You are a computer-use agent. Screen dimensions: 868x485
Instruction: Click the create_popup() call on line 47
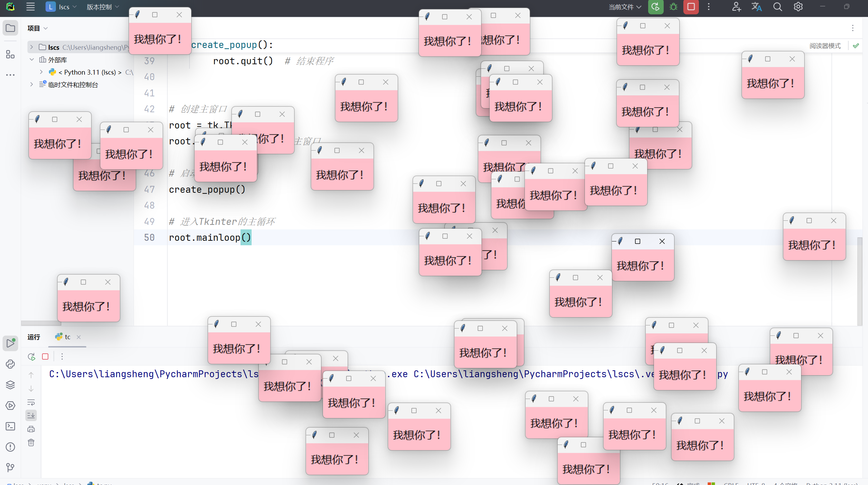tap(207, 190)
